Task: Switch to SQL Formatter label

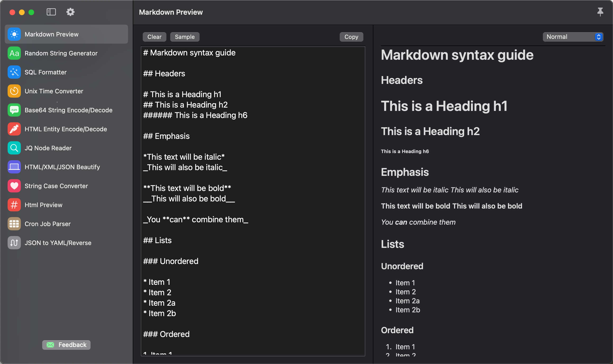Action: tap(46, 72)
